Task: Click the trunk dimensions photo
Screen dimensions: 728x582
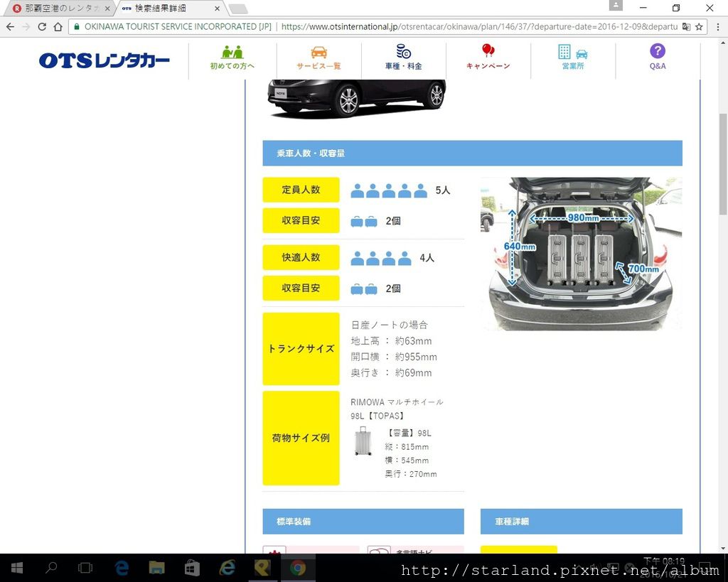Action: pyautogui.click(x=582, y=254)
